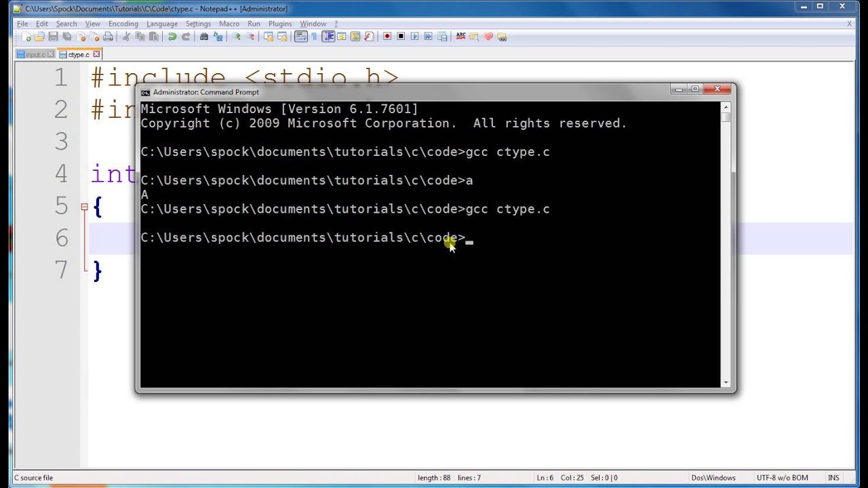Toggle synchronized vertical scrolling icon
Viewport: 868px width, 488px height.
click(x=269, y=37)
